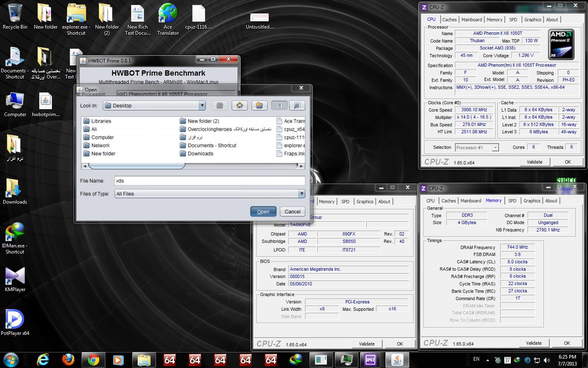
Task: Click the Up One Level icon in Open dialog
Action: pyautogui.click(x=220, y=105)
